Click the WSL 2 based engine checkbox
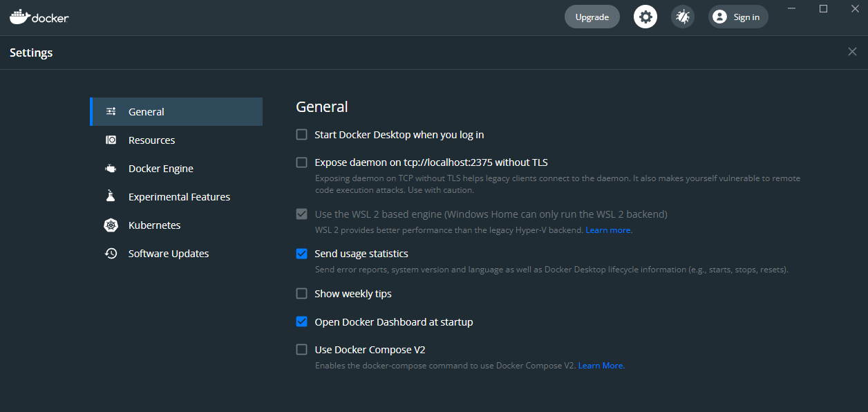This screenshot has height=412, width=868. pyautogui.click(x=301, y=214)
